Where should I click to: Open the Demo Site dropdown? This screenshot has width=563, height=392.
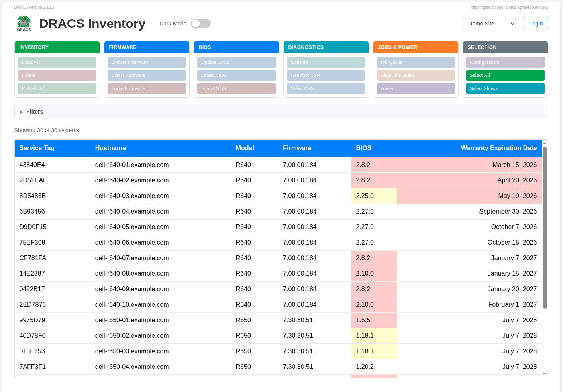tap(489, 24)
